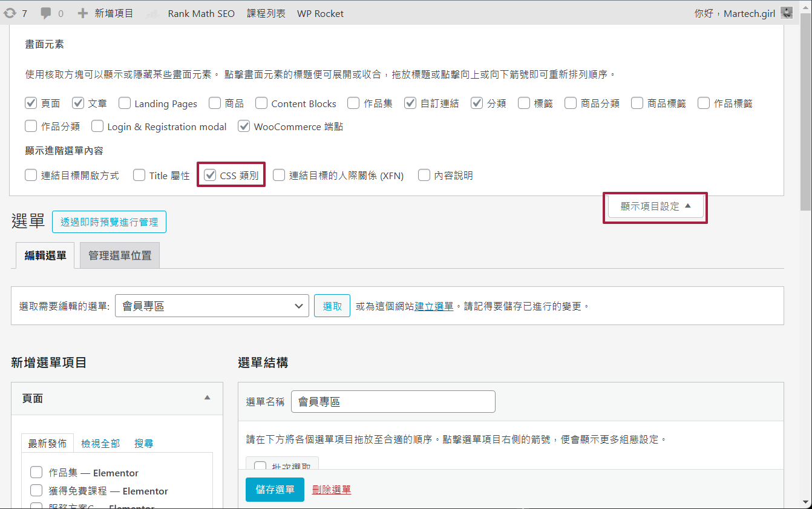The width and height of the screenshot is (812, 509).
Task: Enable the Landing Pages checkbox
Action: pos(125,103)
